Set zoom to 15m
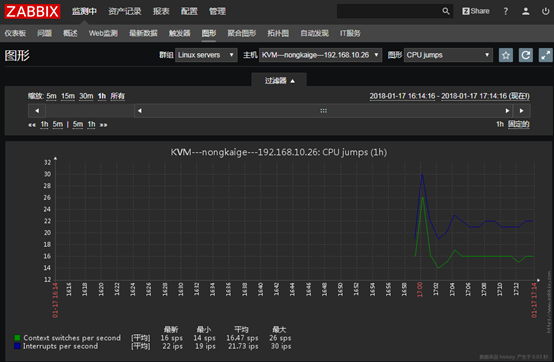 pos(68,96)
